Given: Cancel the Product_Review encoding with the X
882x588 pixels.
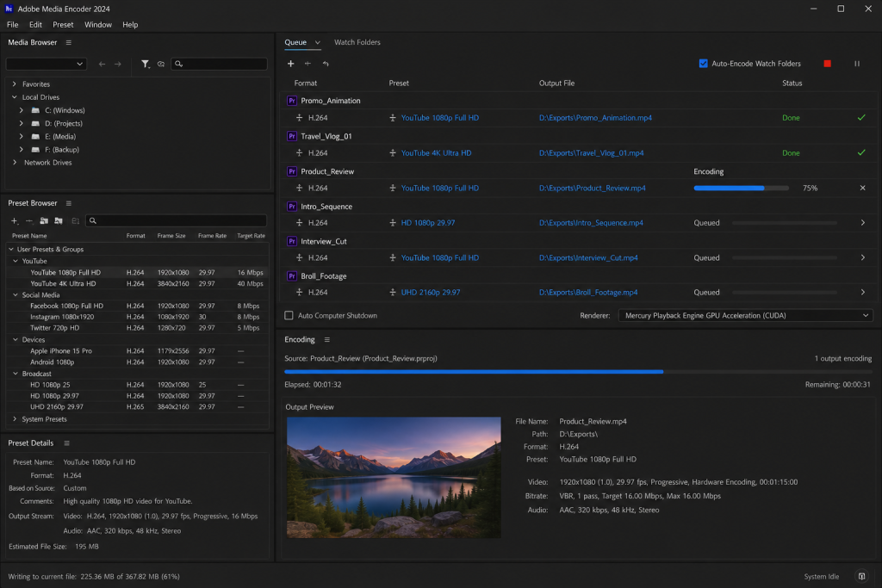Looking at the screenshot, I should point(862,188).
